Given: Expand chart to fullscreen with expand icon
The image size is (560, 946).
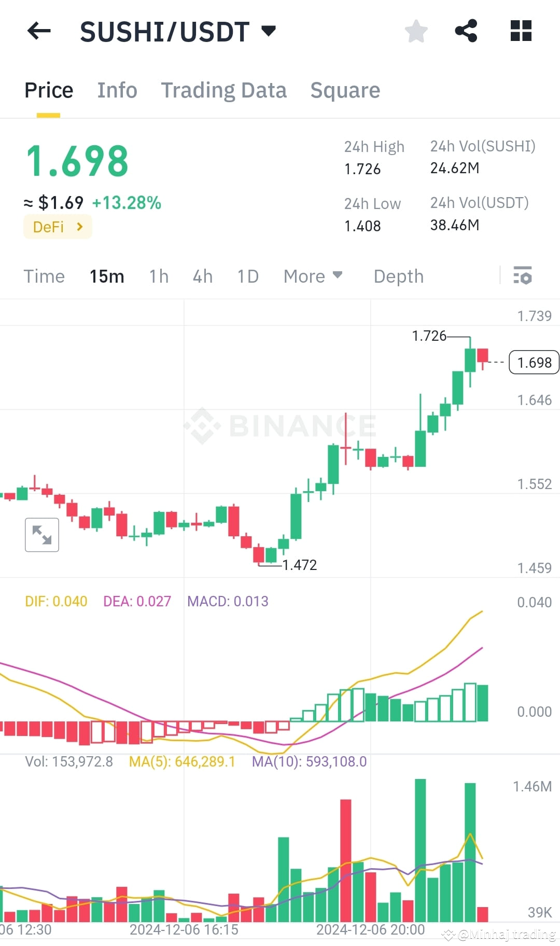Looking at the screenshot, I should click(x=41, y=535).
